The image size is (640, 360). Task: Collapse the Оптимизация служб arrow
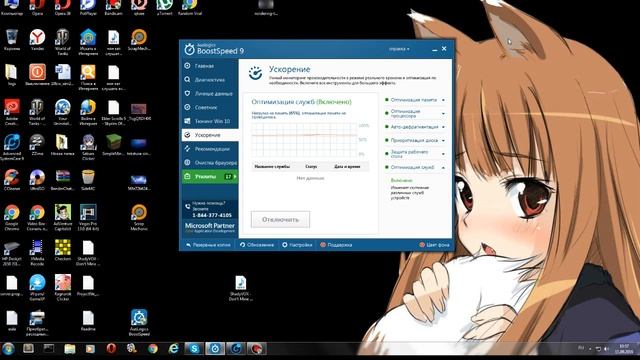pos(443,167)
